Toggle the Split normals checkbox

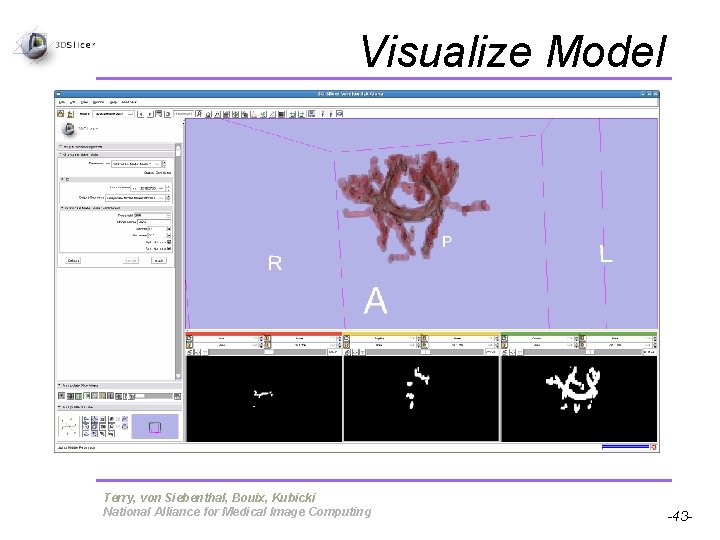click(x=169, y=242)
